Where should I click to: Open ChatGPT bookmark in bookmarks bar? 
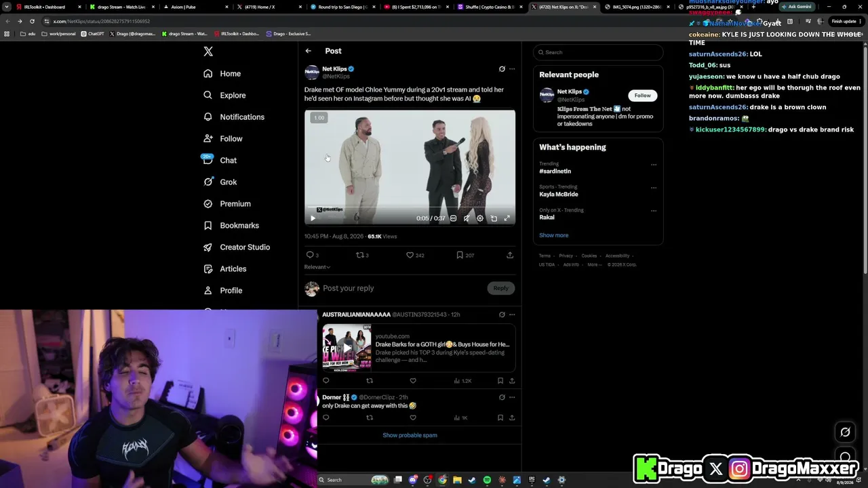(93, 33)
